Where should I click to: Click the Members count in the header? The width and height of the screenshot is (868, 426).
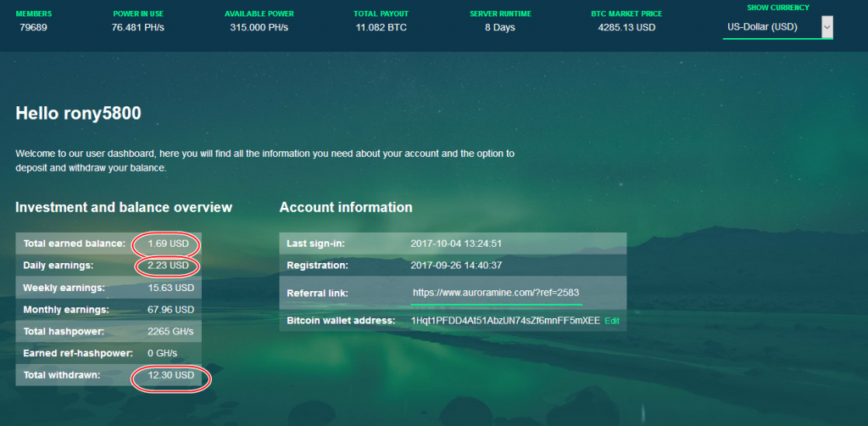tap(33, 27)
